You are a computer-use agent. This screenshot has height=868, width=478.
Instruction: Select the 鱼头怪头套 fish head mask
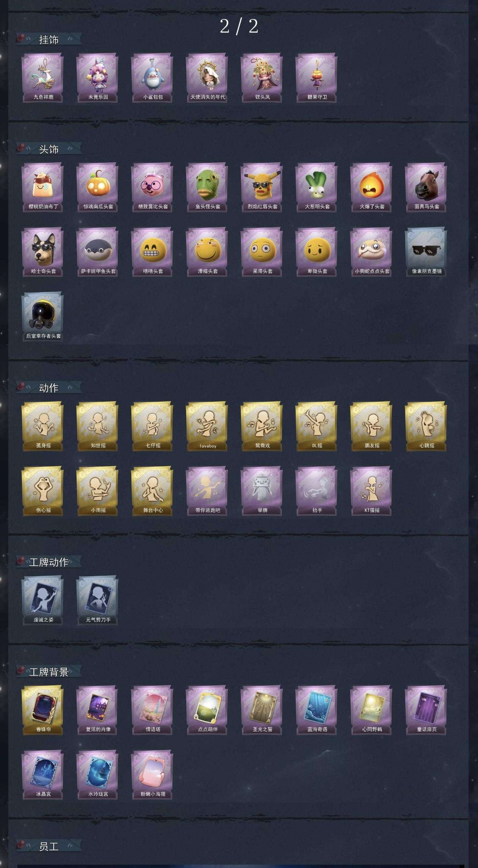[207, 187]
